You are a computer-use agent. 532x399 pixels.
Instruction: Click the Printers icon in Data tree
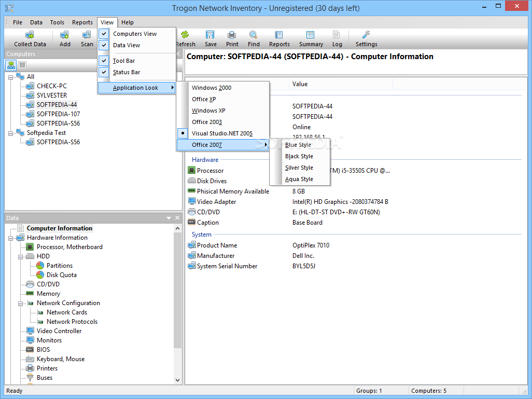(30, 368)
